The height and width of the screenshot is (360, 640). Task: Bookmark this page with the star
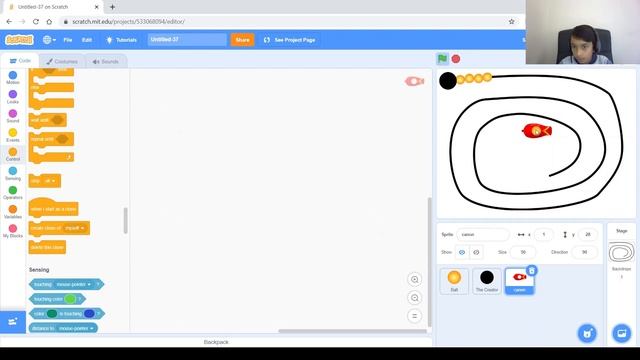(x=511, y=22)
